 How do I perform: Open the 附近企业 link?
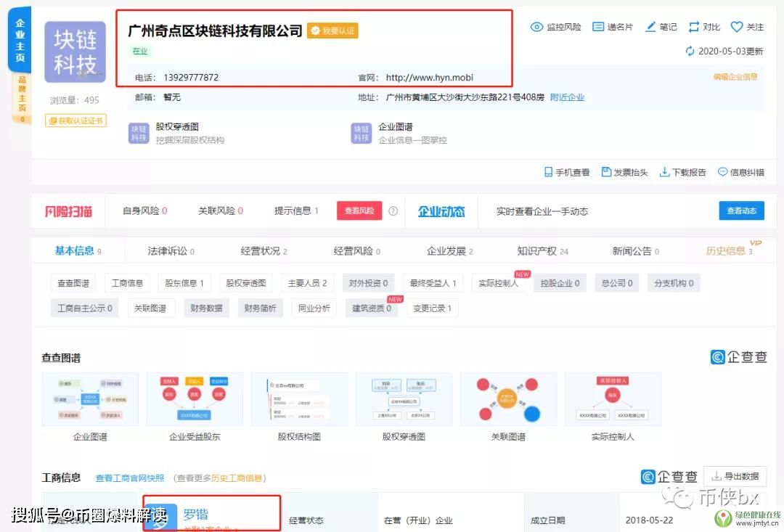(x=567, y=97)
